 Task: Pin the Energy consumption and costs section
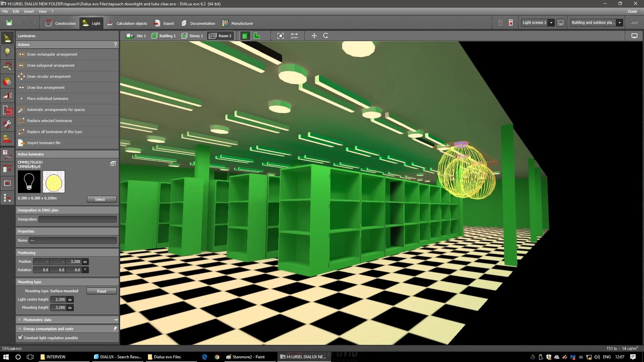pyautogui.click(x=115, y=329)
